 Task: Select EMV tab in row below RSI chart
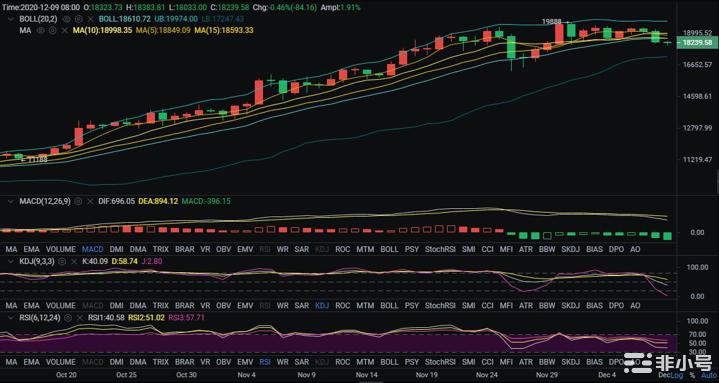[x=245, y=362]
